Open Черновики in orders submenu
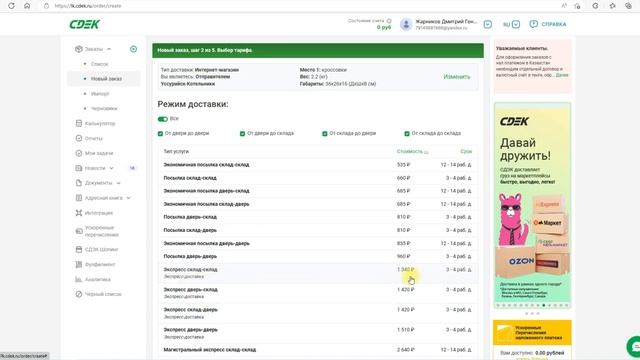The height and width of the screenshot is (360, 640). click(x=104, y=109)
